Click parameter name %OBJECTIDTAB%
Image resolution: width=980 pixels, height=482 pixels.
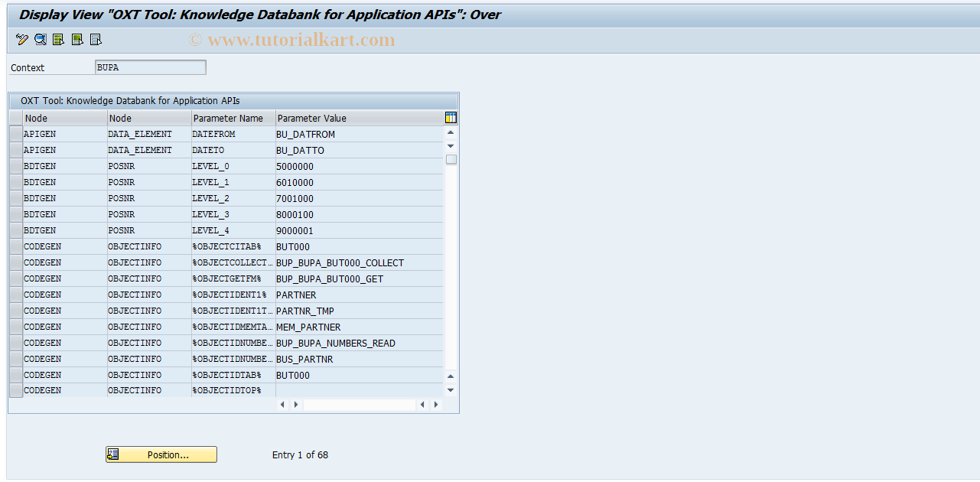(x=233, y=375)
